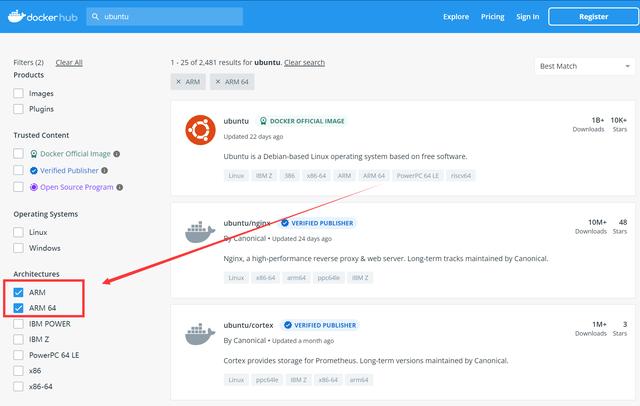Screen dimensions: 640x406
Task: Click the Ubuntu logo thumbnail
Action: [x=200, y=130]
